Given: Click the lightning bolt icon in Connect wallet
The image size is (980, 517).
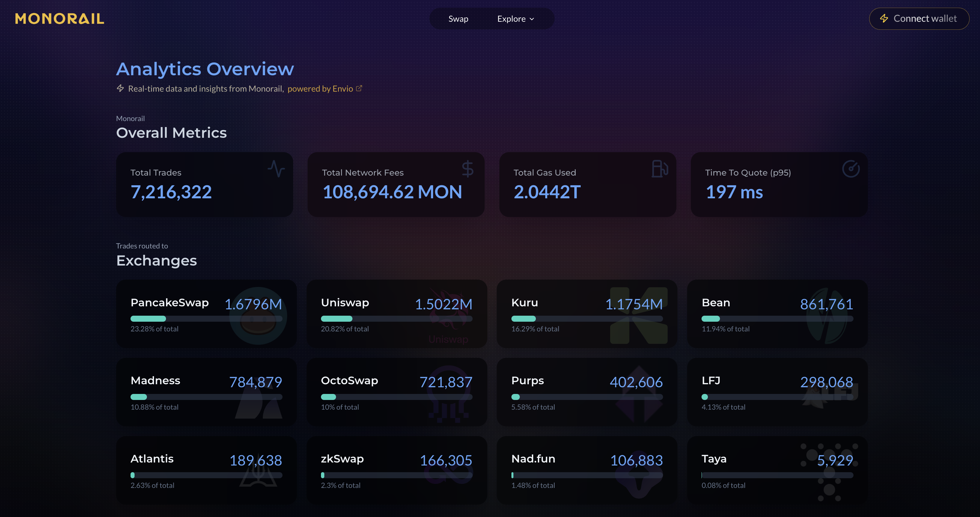Looking at the screenshot, I should [884, 18].
